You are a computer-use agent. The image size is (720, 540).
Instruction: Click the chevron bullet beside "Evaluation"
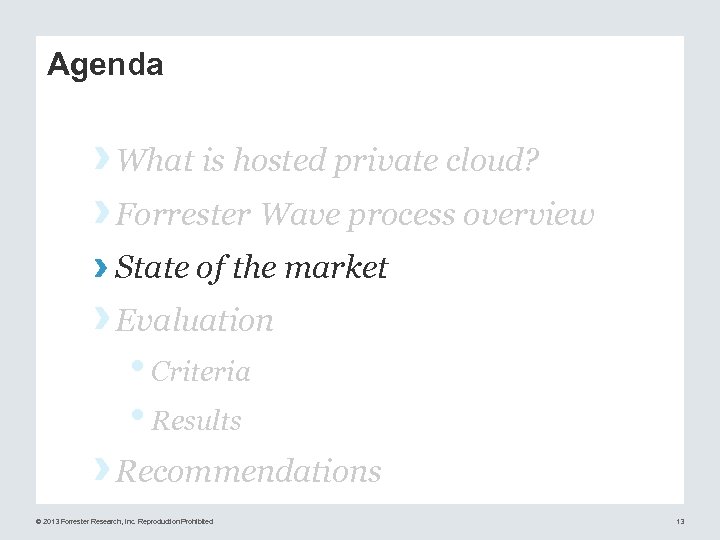[x=101, y=317]
